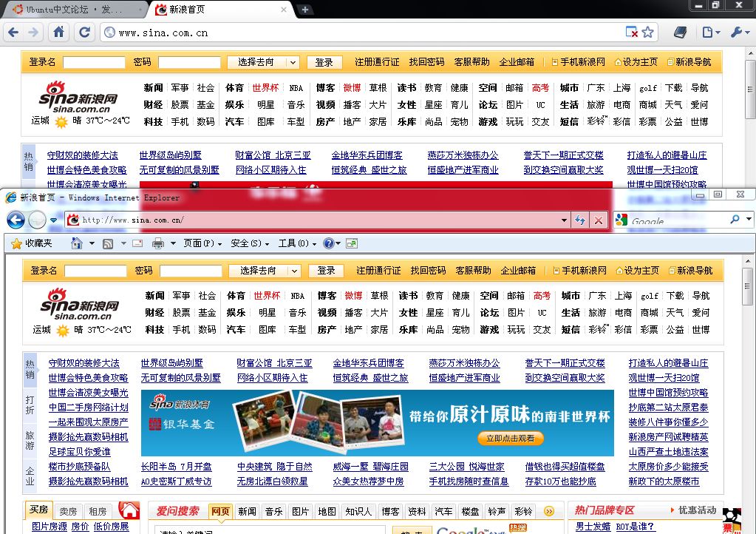Viewport: 756px width, 534px height.
Task: Select the 新闻 search tab next to 网页
Action: point(247,511)
